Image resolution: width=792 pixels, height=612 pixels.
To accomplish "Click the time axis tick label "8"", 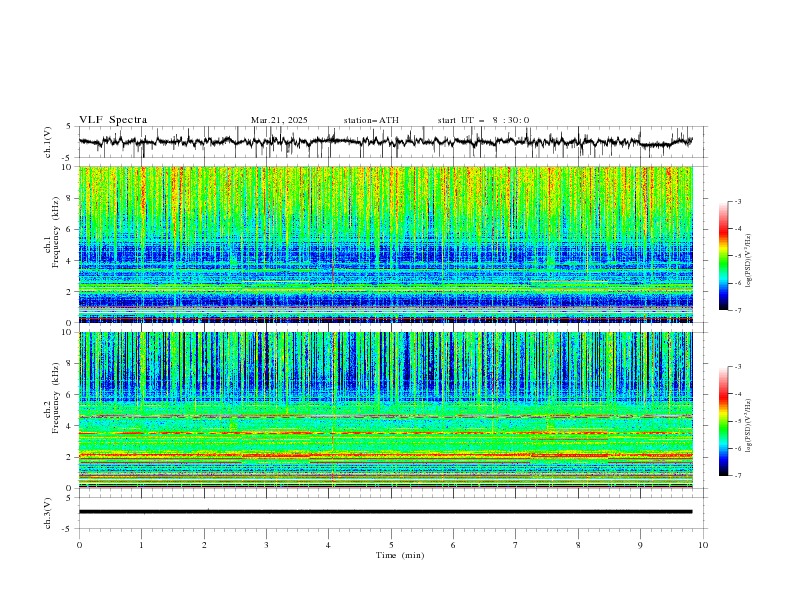I will click(x=578, y=545).
